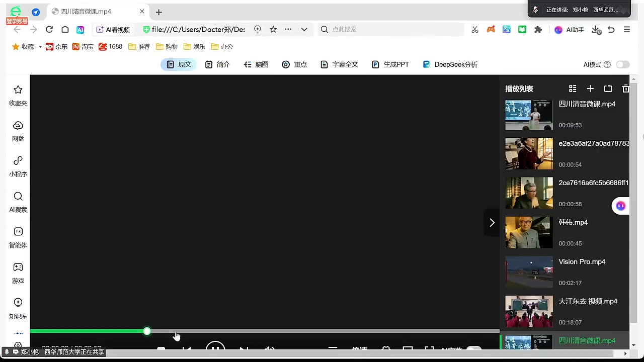The height and width of the screenshot is (362, 644).
Task: Select the 原文 tab
Action: click(x=179, y=64)
